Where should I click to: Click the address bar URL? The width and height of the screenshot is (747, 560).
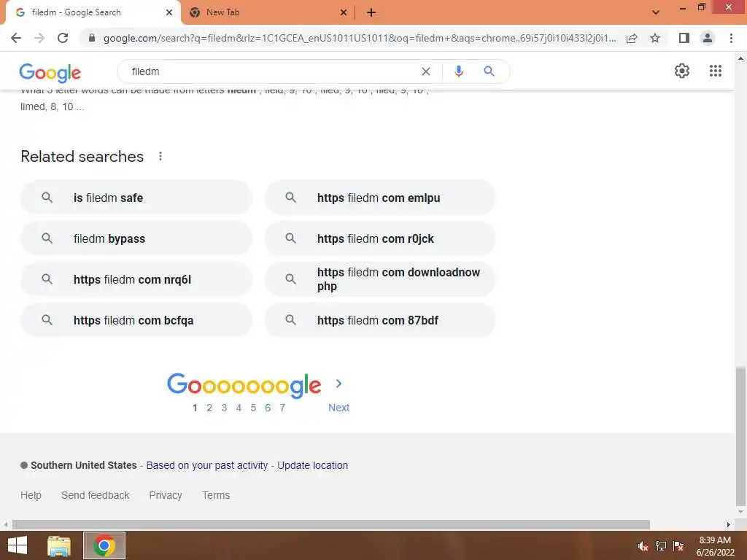coord(359,38)
